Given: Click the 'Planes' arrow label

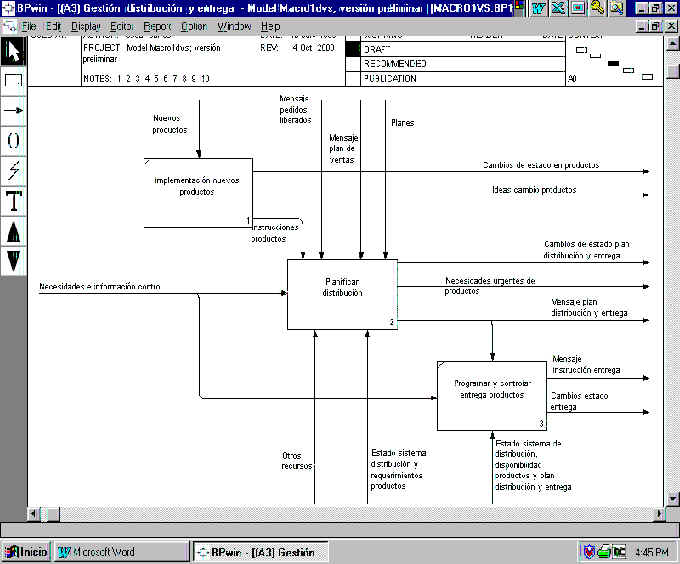Looking at the screenshot, I should tap(403, 123).
